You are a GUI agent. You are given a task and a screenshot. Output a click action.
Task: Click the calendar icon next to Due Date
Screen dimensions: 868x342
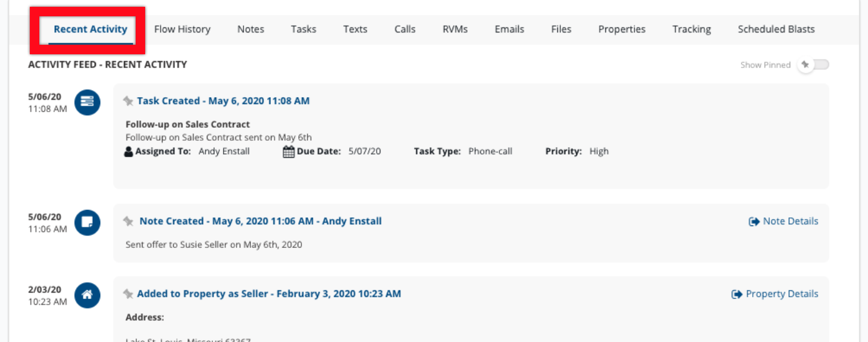pos(288,152)
